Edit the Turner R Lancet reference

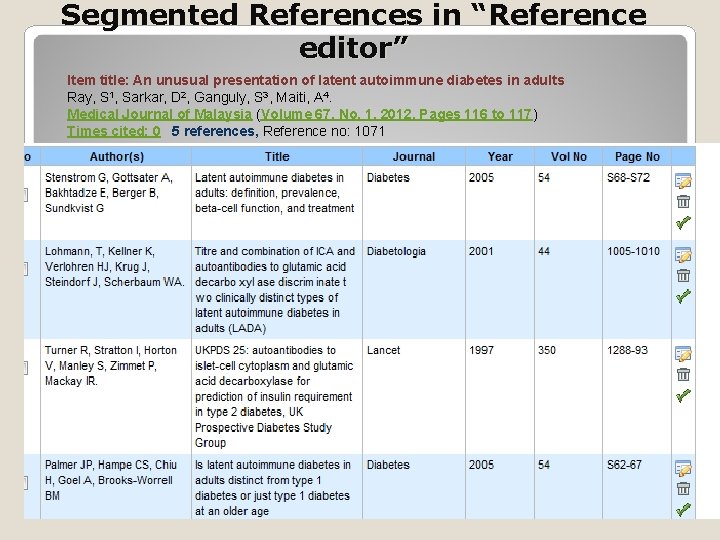(x=683, y=354)
